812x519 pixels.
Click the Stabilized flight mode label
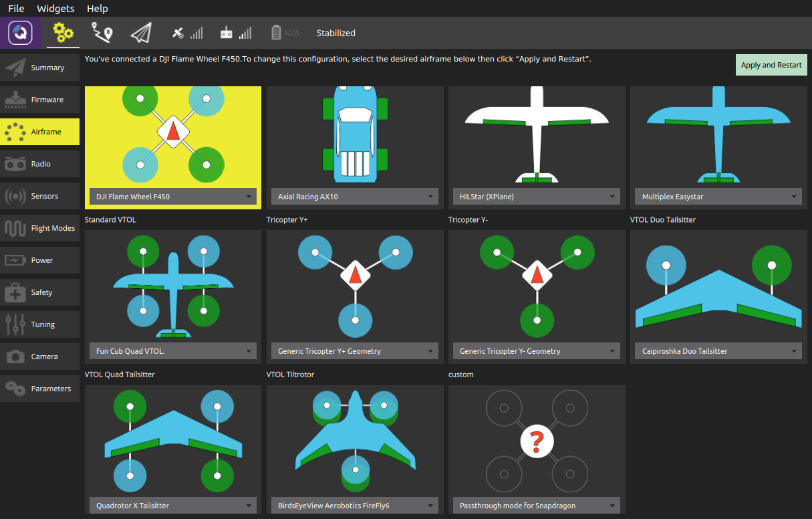[335, 33]
